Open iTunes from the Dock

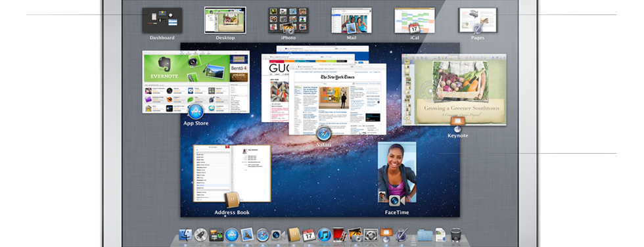click(325, 235)
